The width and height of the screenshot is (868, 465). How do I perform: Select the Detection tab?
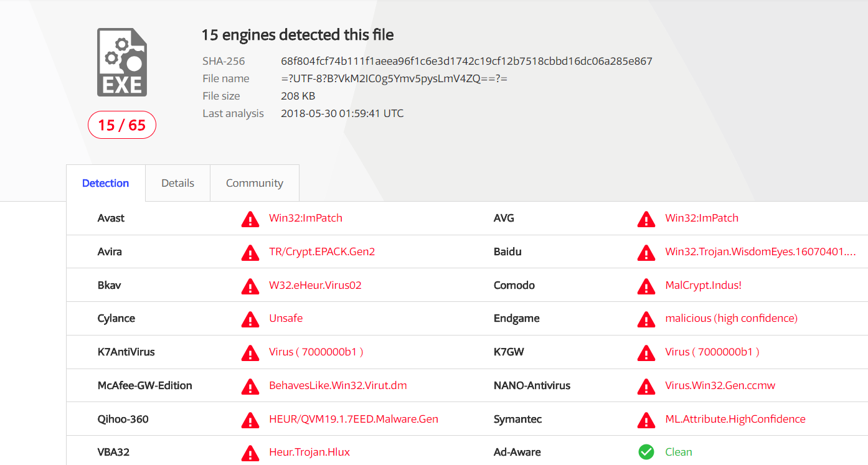106,183
